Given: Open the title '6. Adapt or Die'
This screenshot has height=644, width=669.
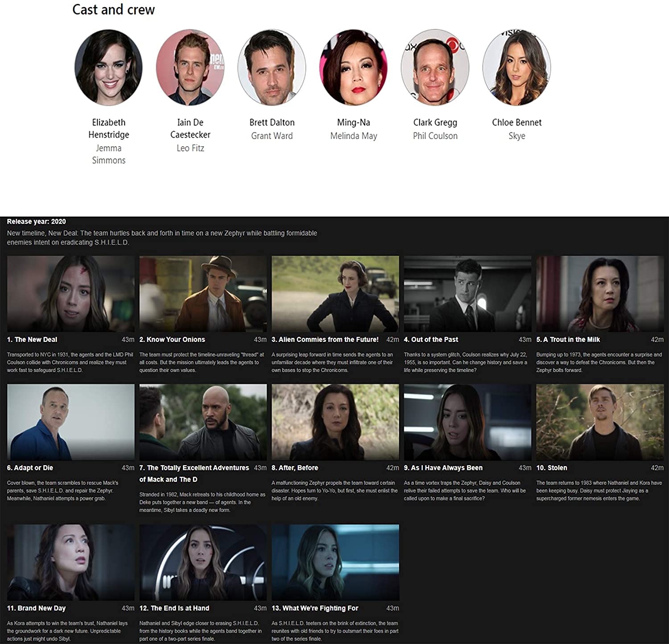Looking at the screenshot, I should click(x=30, y=468).
